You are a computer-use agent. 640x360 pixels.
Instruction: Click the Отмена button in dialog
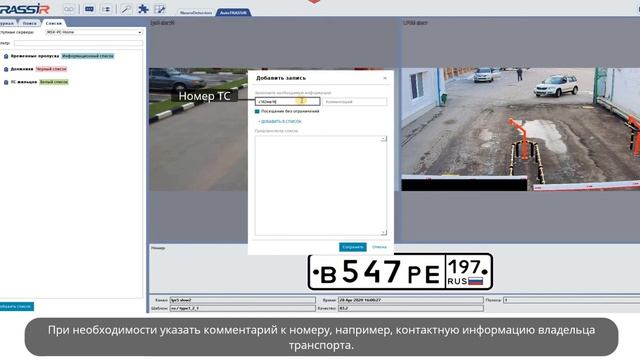tap(379, 247)
